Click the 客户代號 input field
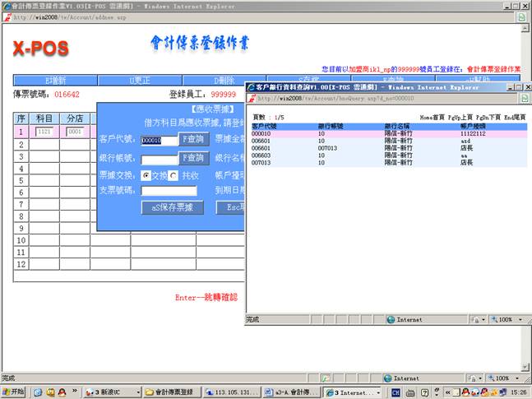 pos(159,141)
